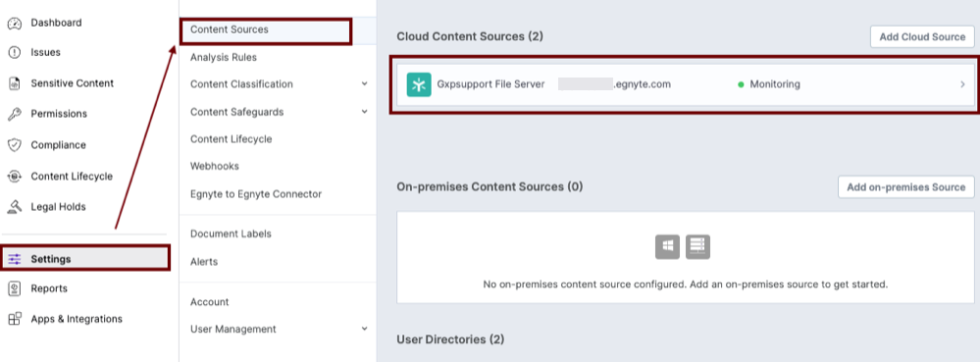The height and width of the screenshot is (362, 980).
Task: Click the On-premises Content Sources (0) heading
Action: point(490,187)
